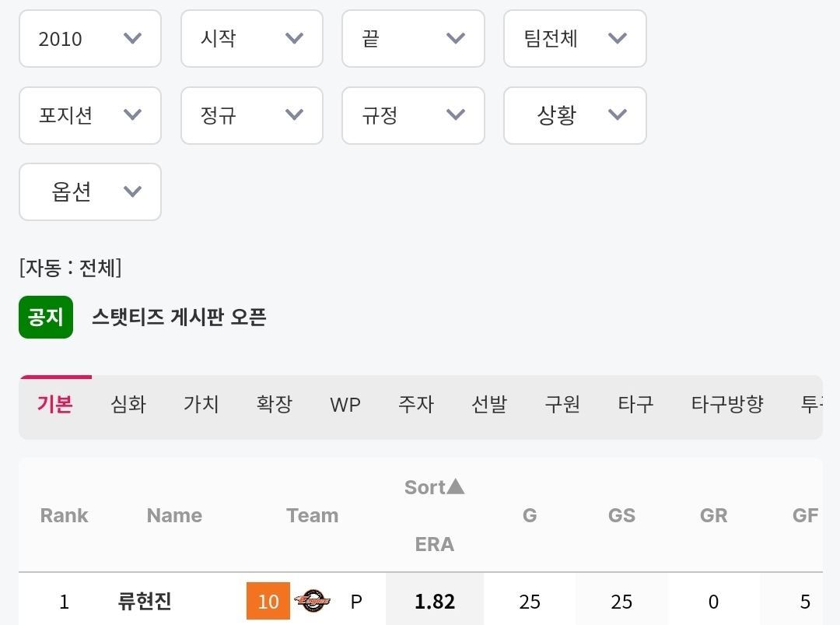840x625 pixels.
Task: Expand the 팀전체 team filter
Action: pyautogui.click(x=575, y=39)
